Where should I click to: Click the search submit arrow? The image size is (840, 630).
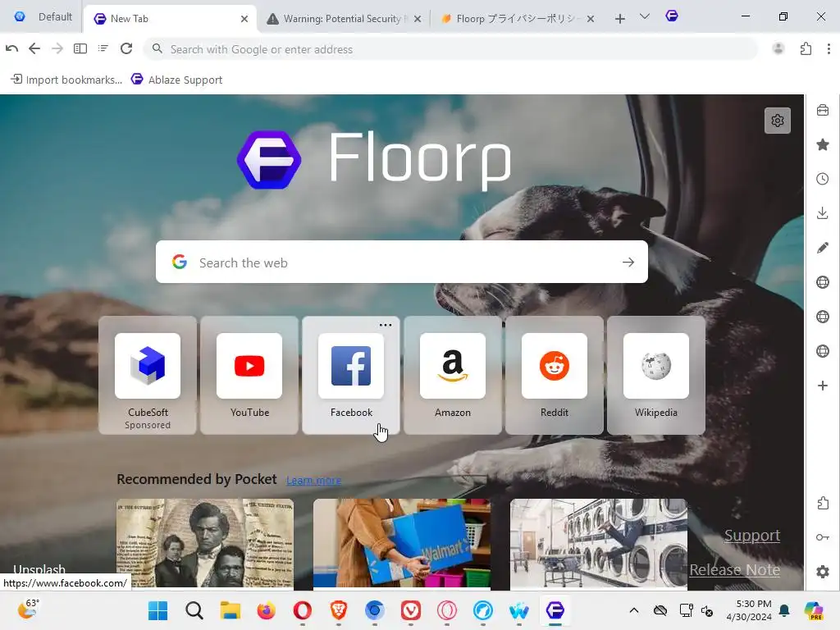[628, 262]
